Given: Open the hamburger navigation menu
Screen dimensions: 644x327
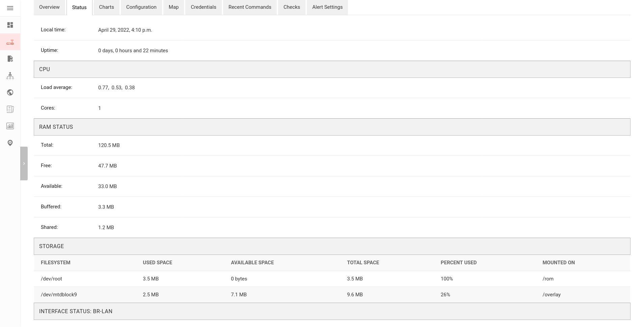Looking at the screenshot, I should click(x=10, y=8).
